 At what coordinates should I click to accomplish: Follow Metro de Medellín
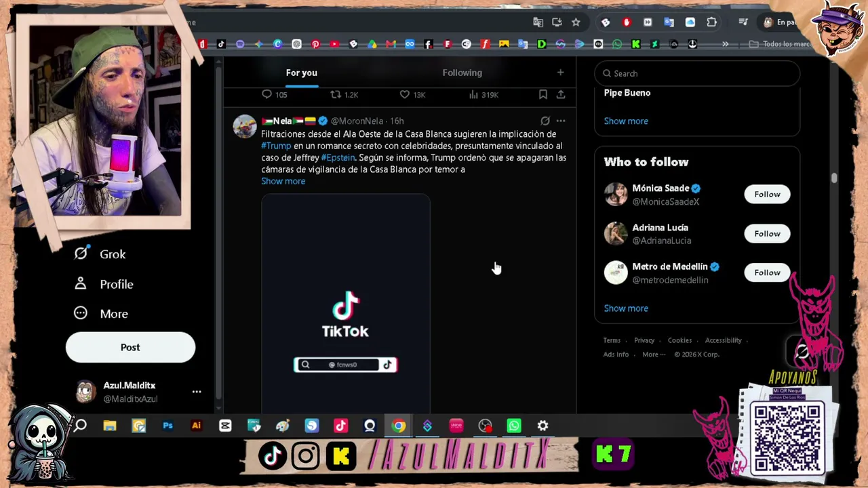click(767, 272)
